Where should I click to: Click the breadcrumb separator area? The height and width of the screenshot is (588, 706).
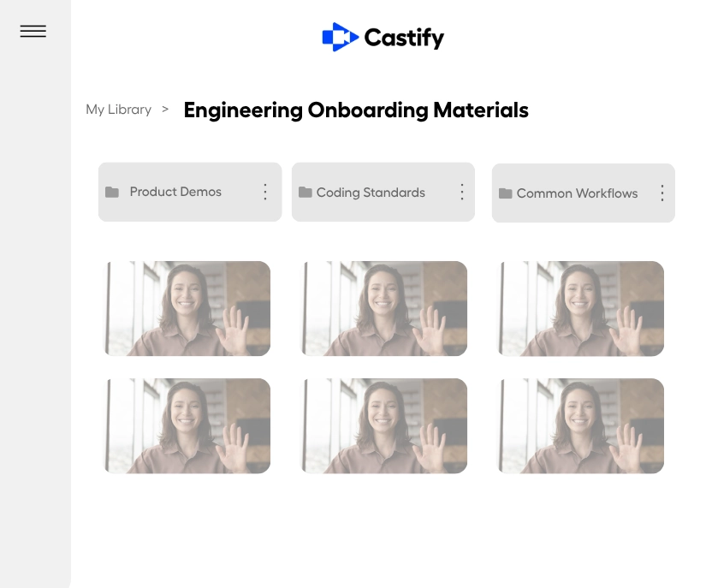(x=164, y=110)
